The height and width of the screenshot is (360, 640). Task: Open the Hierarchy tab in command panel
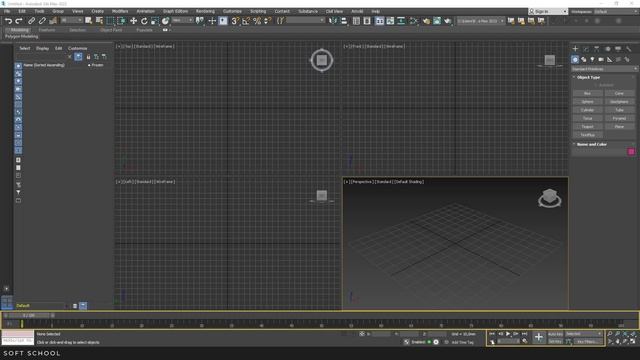tap(597, 49)
